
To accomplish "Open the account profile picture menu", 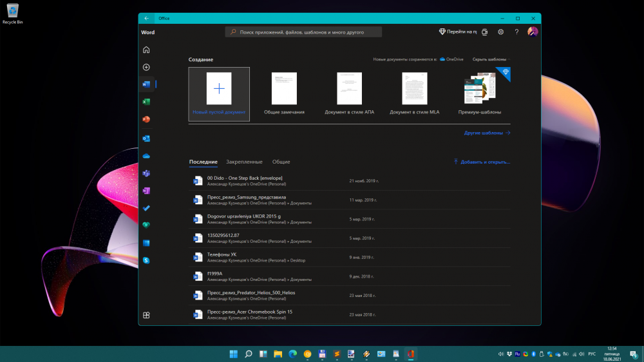I will coord(533,32).
